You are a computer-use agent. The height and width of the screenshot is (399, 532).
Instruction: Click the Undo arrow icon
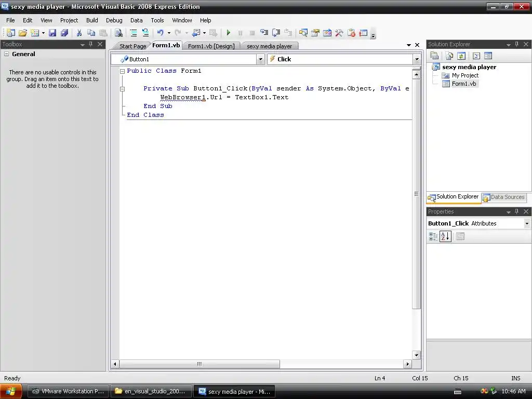click(x=160, y=33)
